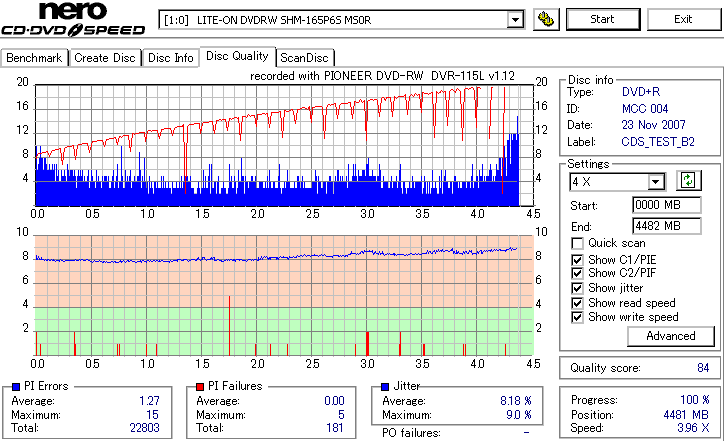This screenshot has width=724, height=441.
Task: Click the blue PI Errors legend square
Action: tap(16, 387)
